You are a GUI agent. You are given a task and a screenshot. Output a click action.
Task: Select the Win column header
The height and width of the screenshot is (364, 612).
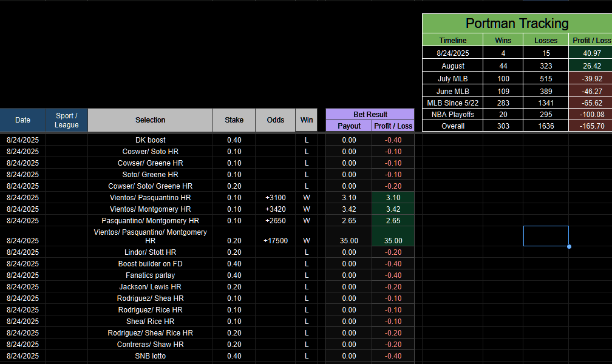tap(307, 120)
